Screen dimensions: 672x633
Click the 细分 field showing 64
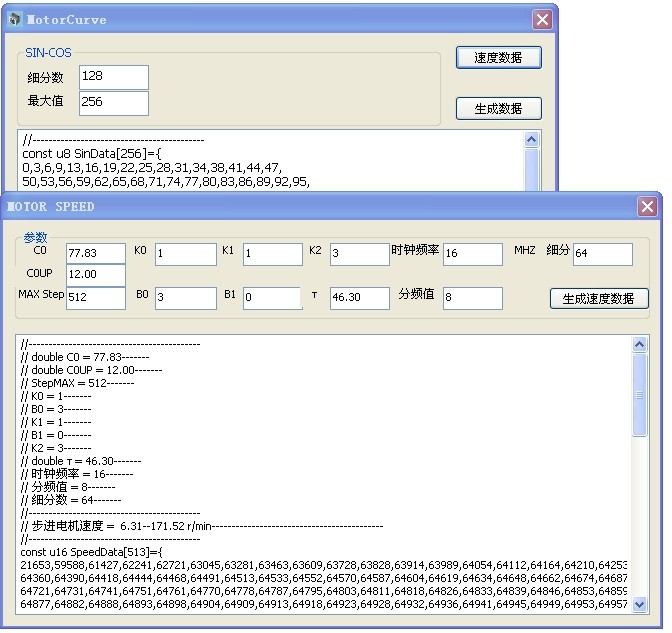pos(603,254)
